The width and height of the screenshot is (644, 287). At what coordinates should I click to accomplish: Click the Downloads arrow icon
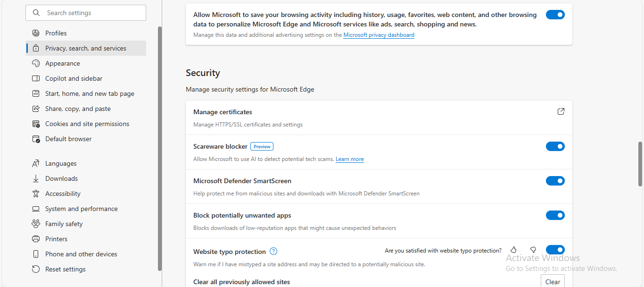(x=36, y=178)
